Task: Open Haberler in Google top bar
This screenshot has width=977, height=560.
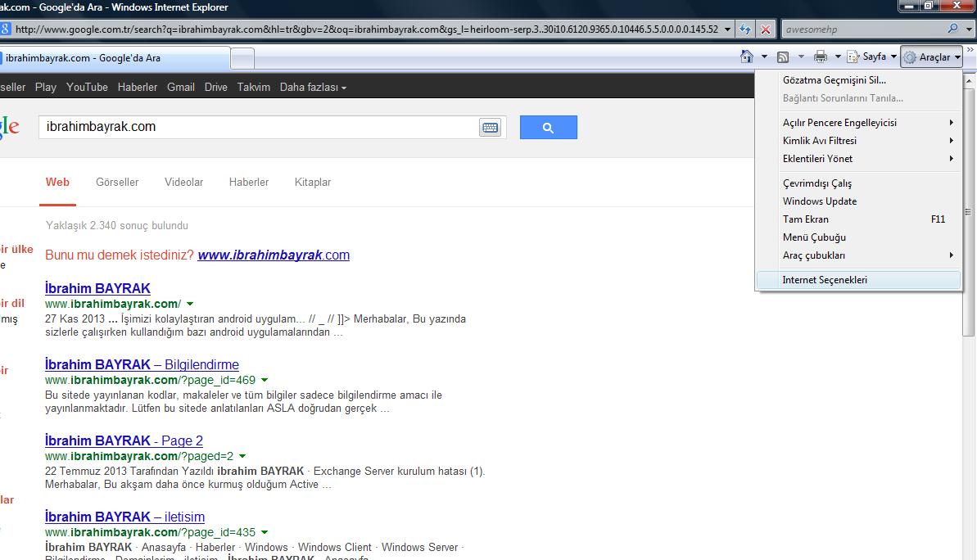Action: click(137, 88)
